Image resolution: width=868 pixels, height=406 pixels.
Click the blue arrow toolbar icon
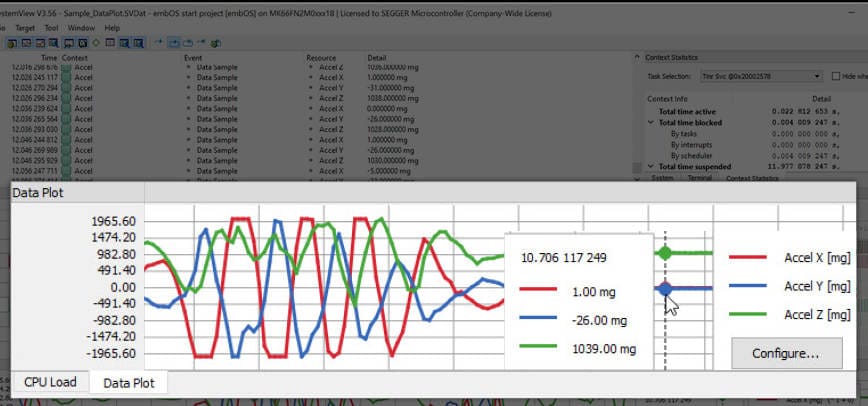tap(158, 43)
